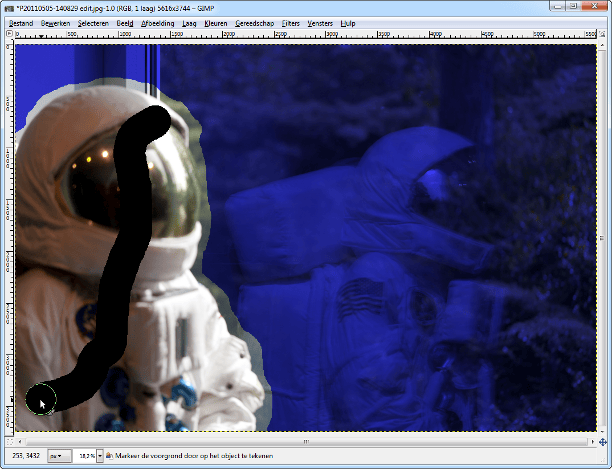Open the Bewerken menu
612x469 pixels.
(55, 23)
